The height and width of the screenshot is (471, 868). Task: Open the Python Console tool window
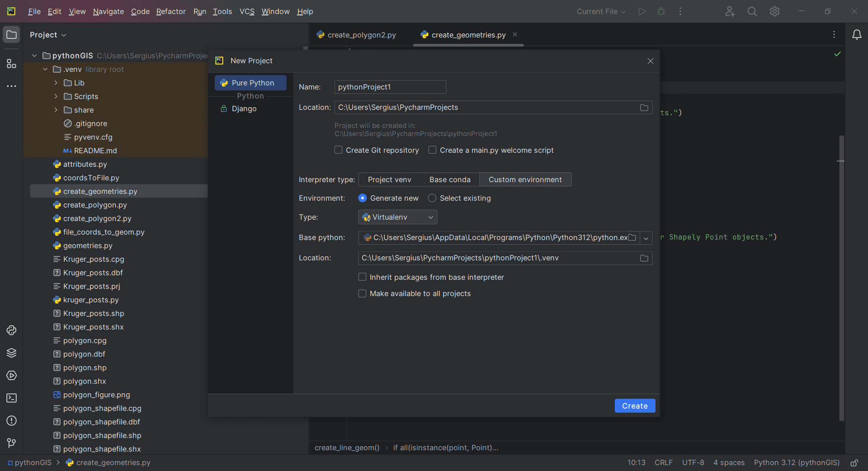click(x=11, y=330)
